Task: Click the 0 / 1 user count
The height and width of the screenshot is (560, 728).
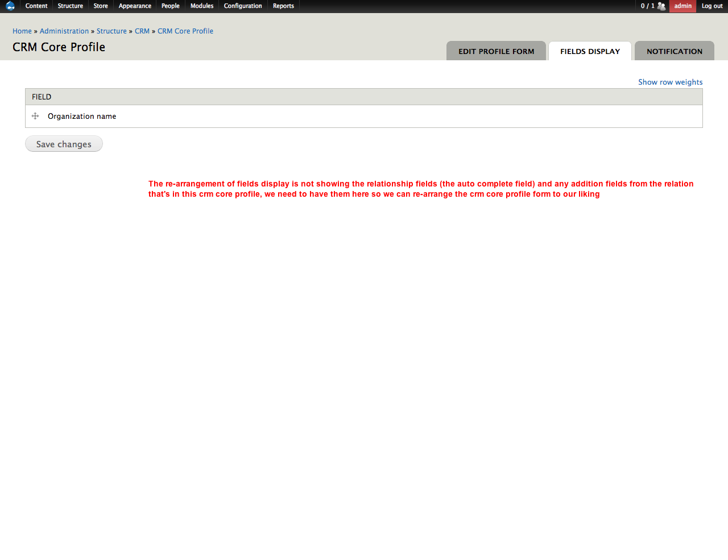Action: point(647,6)
